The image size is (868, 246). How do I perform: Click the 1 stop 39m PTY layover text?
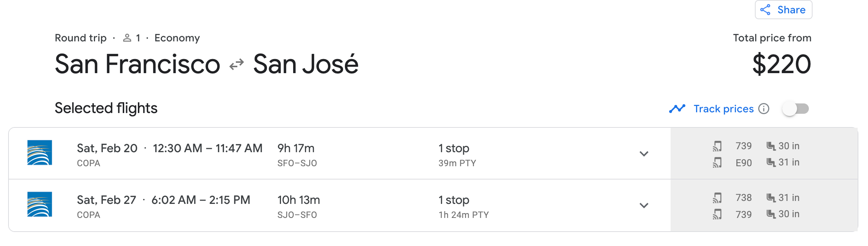click(457, 154)
